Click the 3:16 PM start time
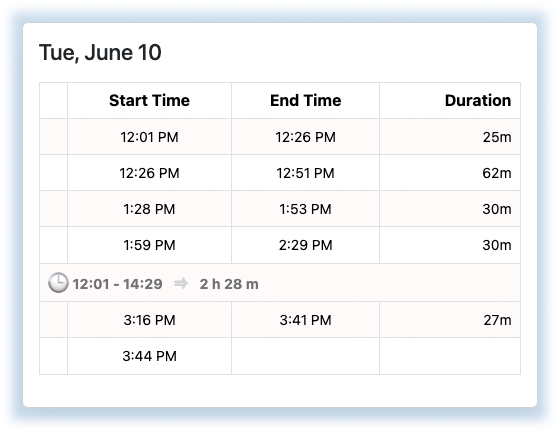This screenshot has height=432, width=558. tap(149, 320)
